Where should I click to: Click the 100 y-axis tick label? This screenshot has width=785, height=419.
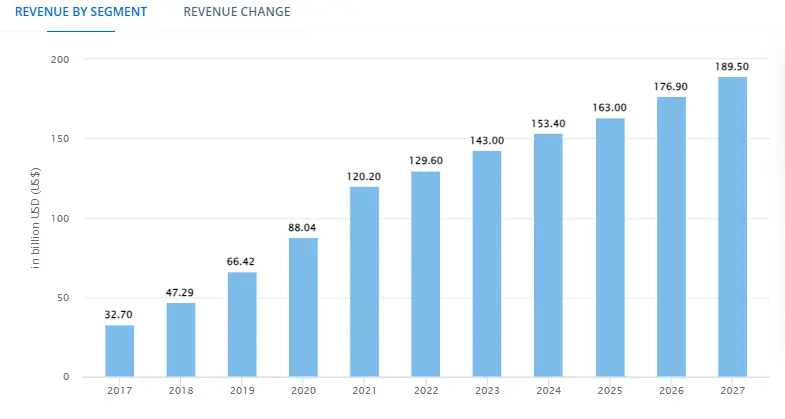(60, 218)
